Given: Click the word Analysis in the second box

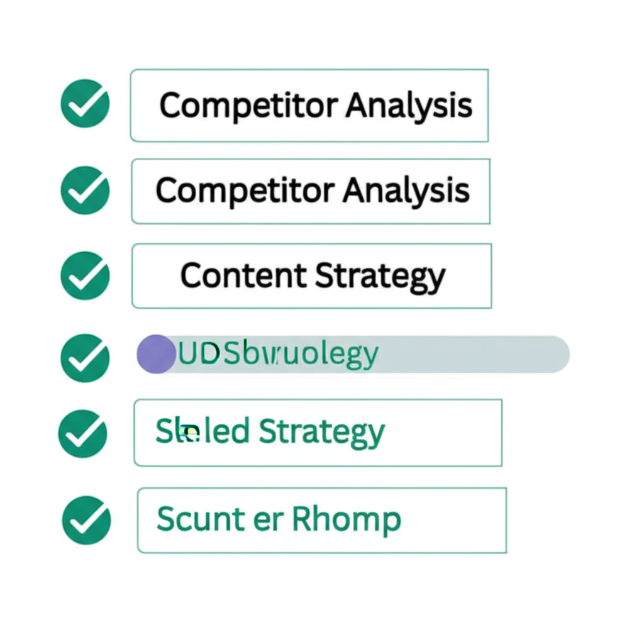Looking at the screenshot, I should (408, 190).
